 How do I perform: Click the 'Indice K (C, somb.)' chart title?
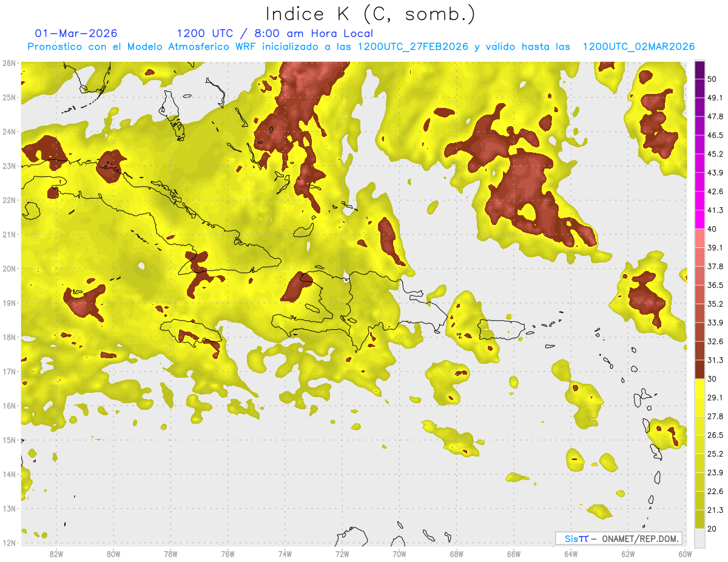click(x=371, y=15)
